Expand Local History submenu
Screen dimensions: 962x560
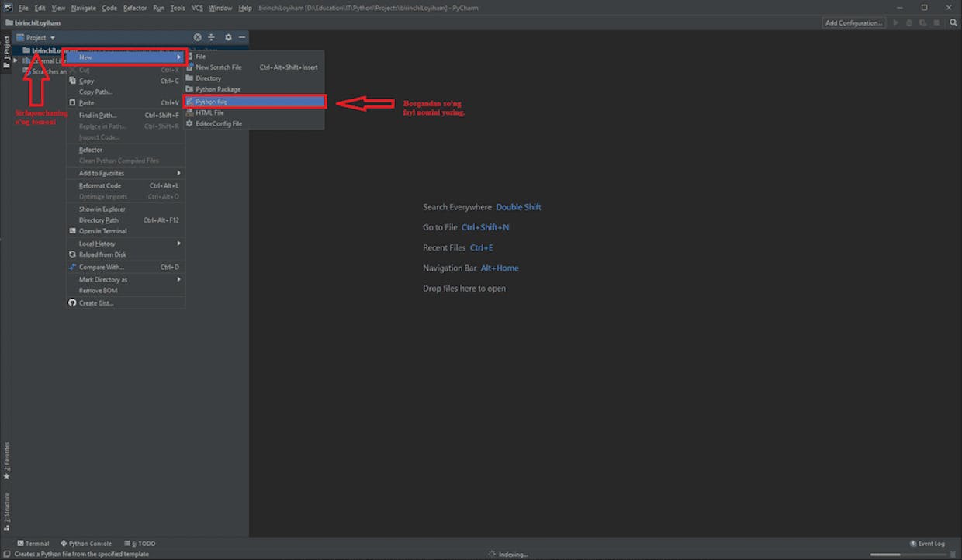[x=125, y=244]
